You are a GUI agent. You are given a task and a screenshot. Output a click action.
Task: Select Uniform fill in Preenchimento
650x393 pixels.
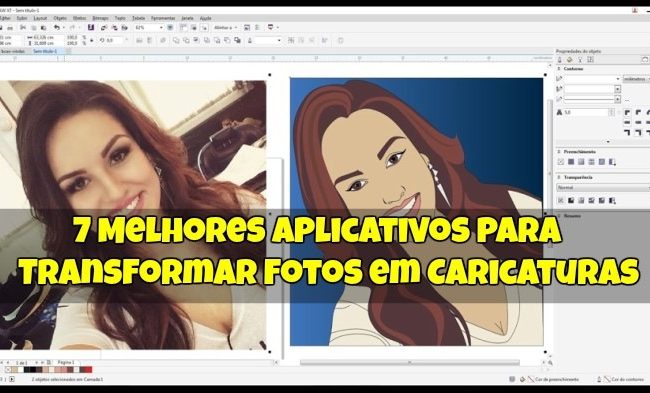[x=571, y=162]
